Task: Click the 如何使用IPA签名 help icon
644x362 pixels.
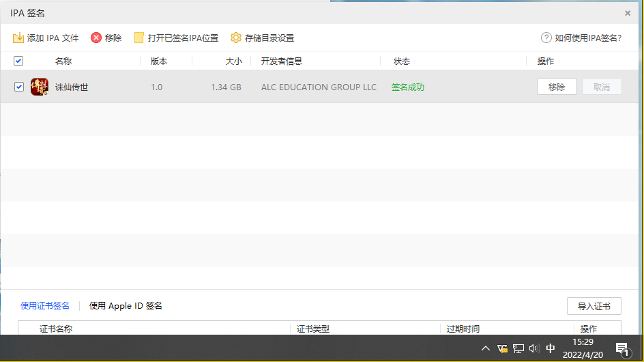Action: (546, 38)
